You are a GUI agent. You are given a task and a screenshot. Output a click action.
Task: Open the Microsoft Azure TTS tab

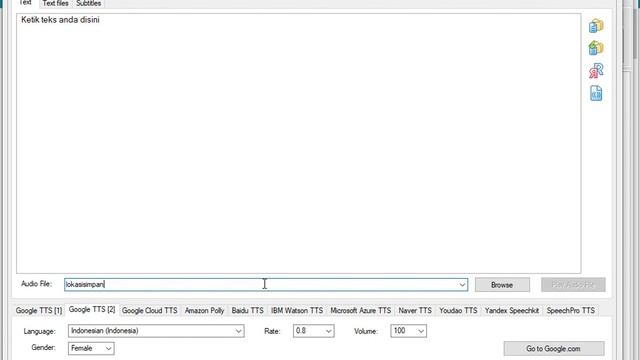[x=360, y=311]
